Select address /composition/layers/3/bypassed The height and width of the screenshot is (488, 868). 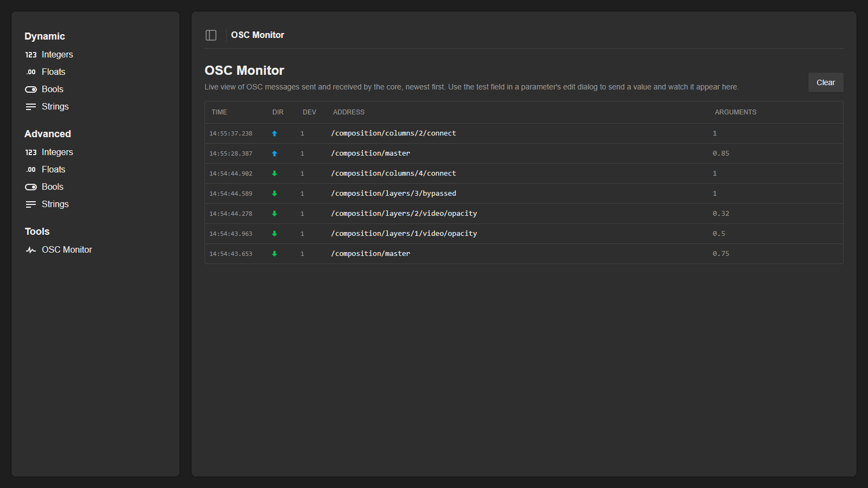(393, 194)
